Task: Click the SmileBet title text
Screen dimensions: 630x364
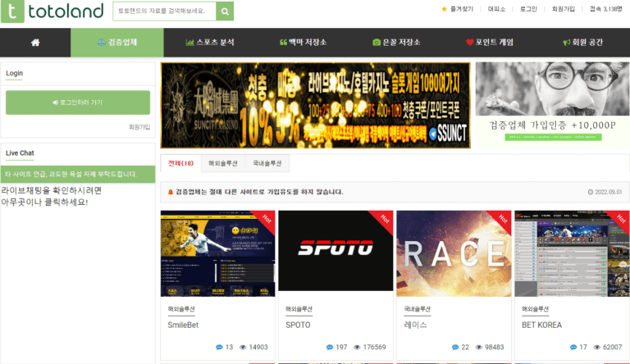Action: click(x=183, y=325)
